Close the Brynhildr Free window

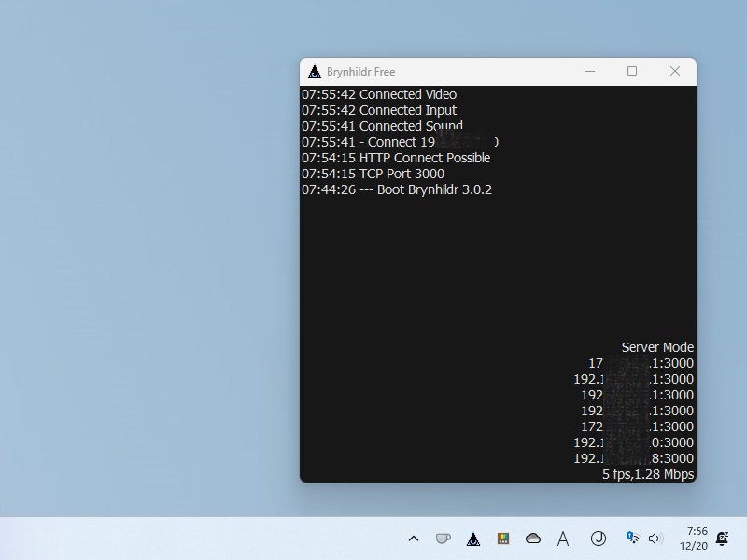click(674, 72)
